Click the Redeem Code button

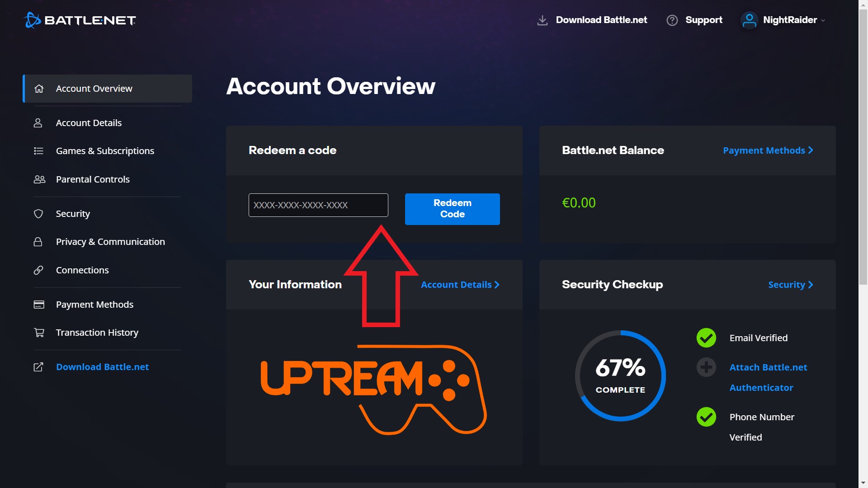(x=452, y=209)
